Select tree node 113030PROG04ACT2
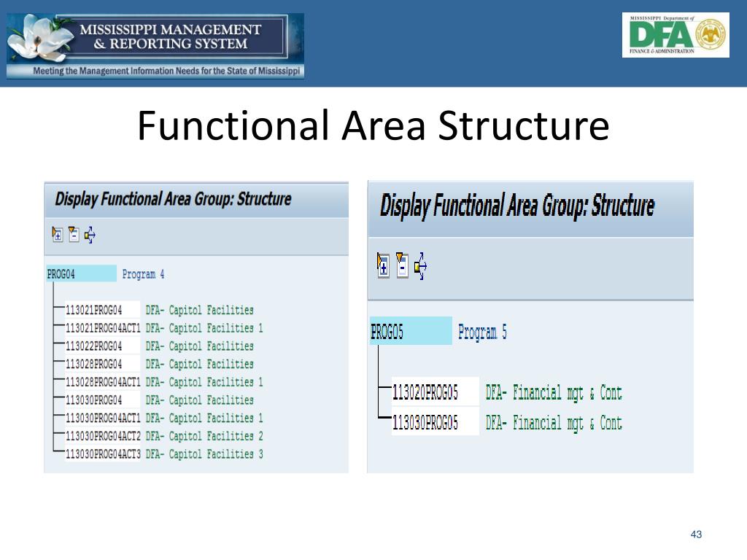Image resolution: width=747 pixels, height=560 pixels. coord(102,436)
